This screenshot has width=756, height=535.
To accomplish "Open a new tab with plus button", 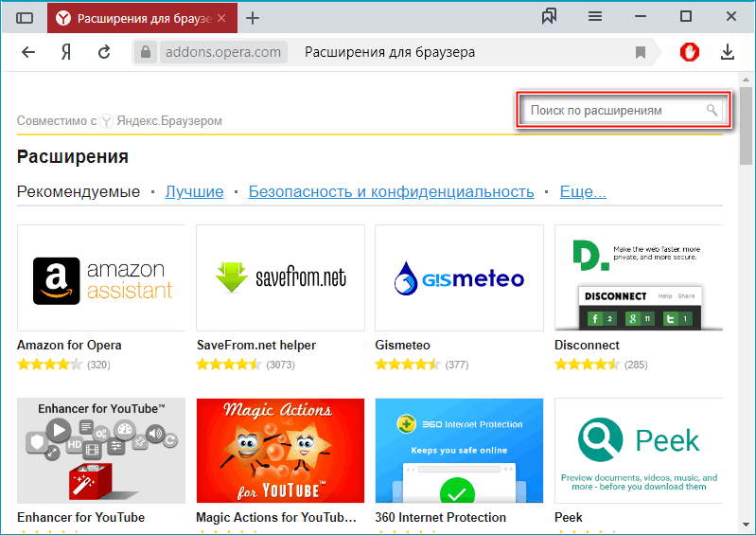I will [x=253, y=18].
